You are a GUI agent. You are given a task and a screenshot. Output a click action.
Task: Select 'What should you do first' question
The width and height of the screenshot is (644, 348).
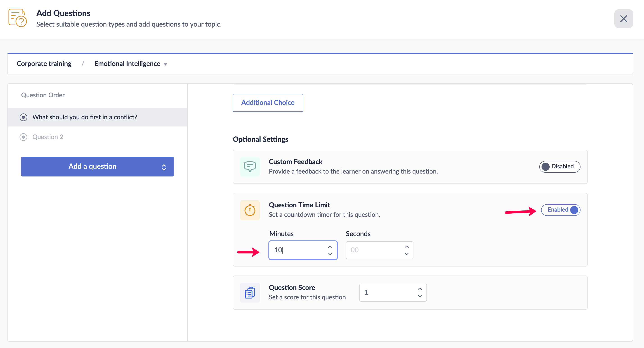click(84, 117)
